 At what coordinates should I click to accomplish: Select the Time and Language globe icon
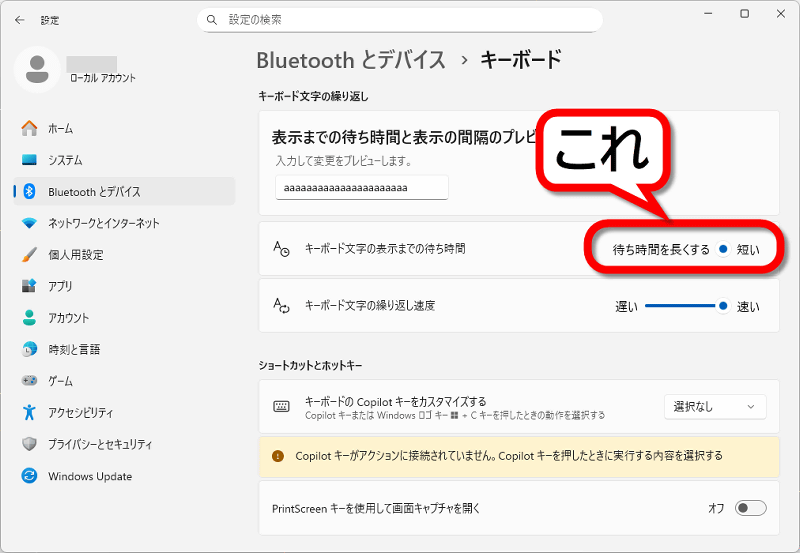29,350
